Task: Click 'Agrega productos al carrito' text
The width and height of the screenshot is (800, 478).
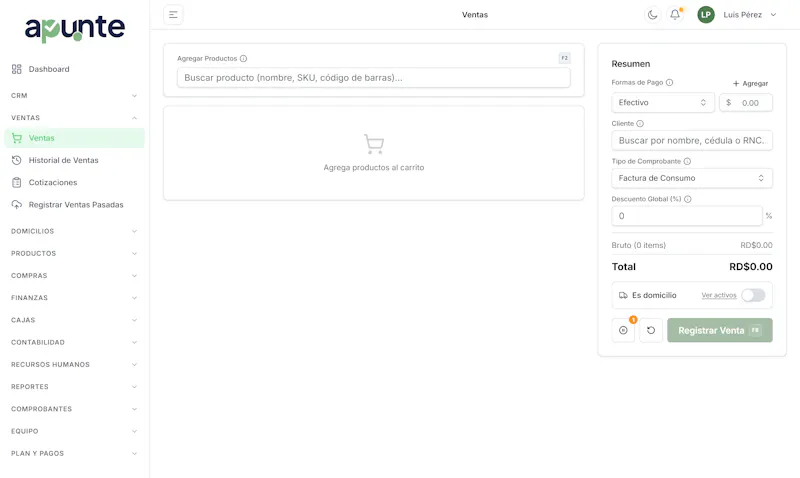Action: click(374, 167)
